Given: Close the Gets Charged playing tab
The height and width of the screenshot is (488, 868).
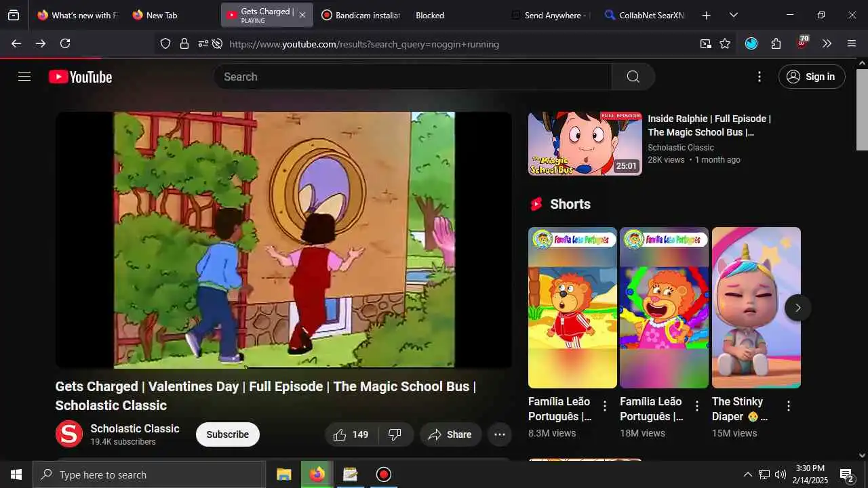Looking at the screenshot, I should point(302,15).
